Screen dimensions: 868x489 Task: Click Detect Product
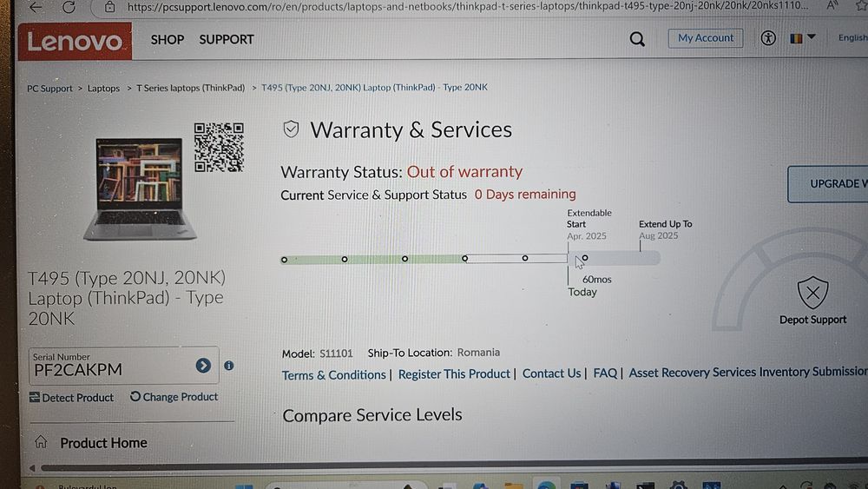(x=71, y=397)
